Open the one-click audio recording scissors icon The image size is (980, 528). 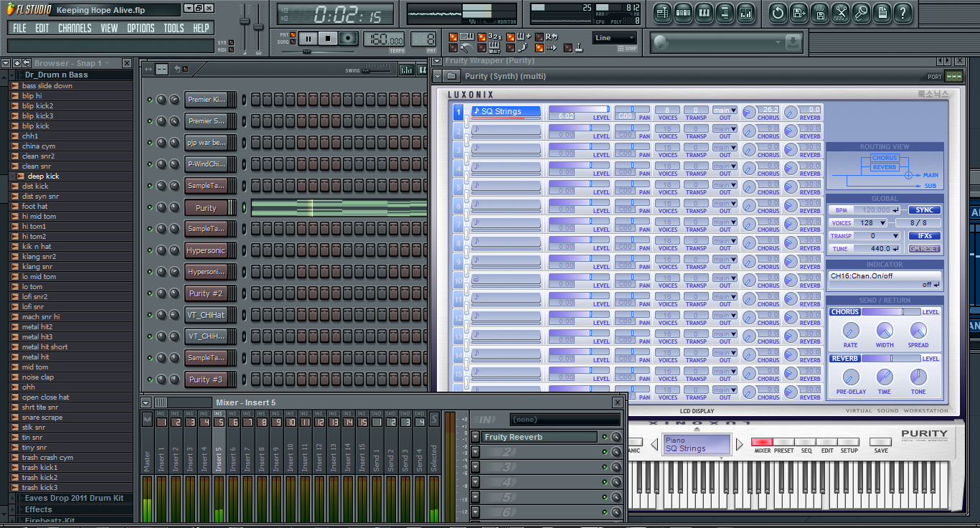pyautogui.click(x=840, y=13)
